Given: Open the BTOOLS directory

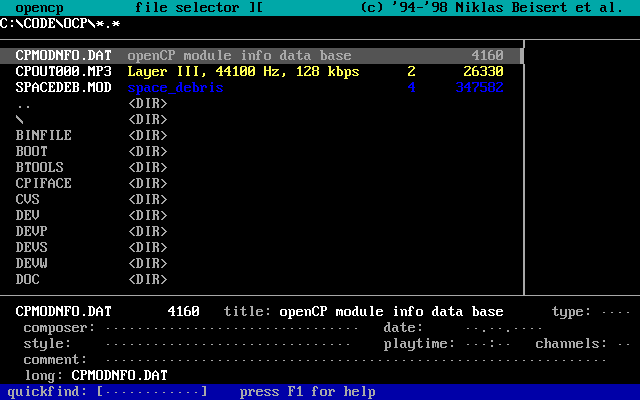Looking at the screenshot, I should click(x=40, y=168).
